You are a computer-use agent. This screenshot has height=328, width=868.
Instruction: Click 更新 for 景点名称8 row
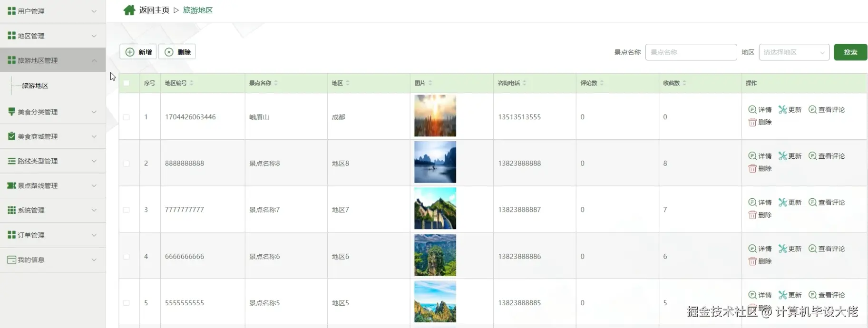(x=790, y=156)
